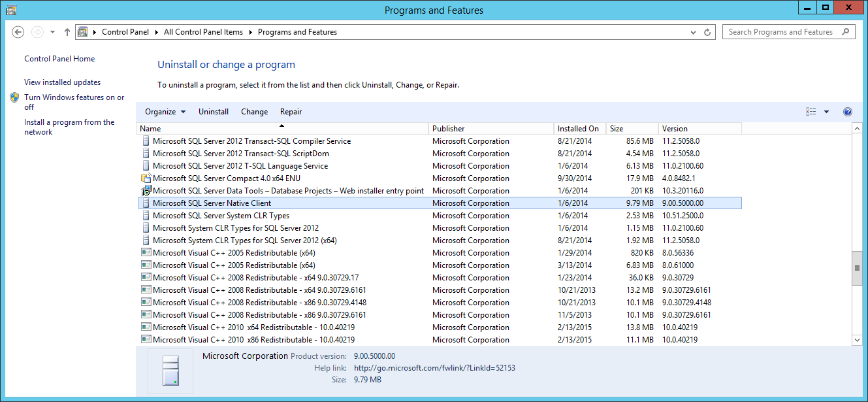The height and width of the screenshot is (402, 868).
Task: Click the list scrollbar down arrow
Action: pyautogui.click(x=857, y=340)
